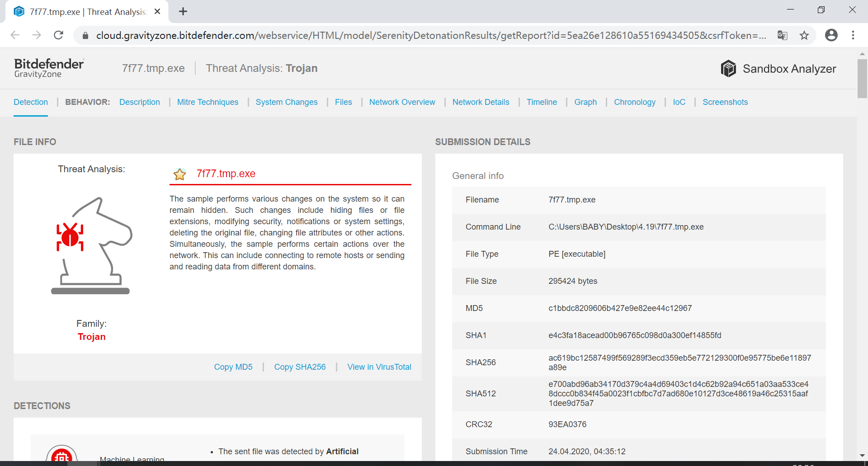Click the scrollbar down arrow
This screenshot has height=466, width=868.
[862, 456]
